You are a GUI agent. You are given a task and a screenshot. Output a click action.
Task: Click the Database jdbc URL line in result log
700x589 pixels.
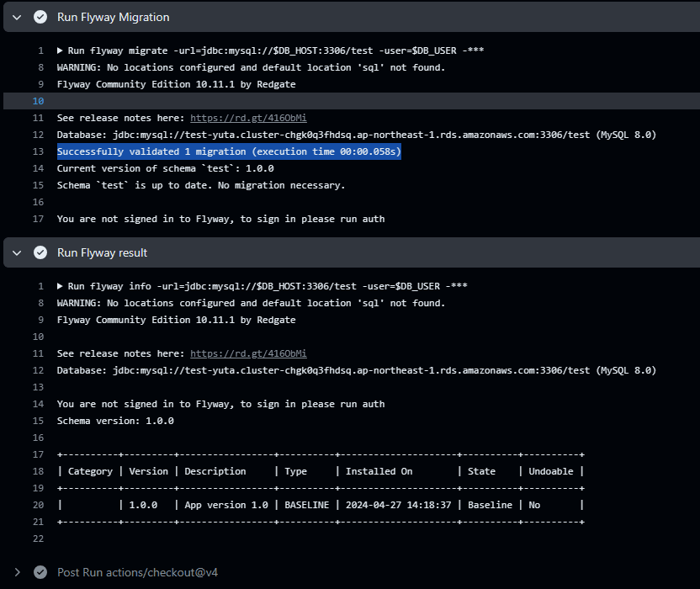[x=356, y=370]
